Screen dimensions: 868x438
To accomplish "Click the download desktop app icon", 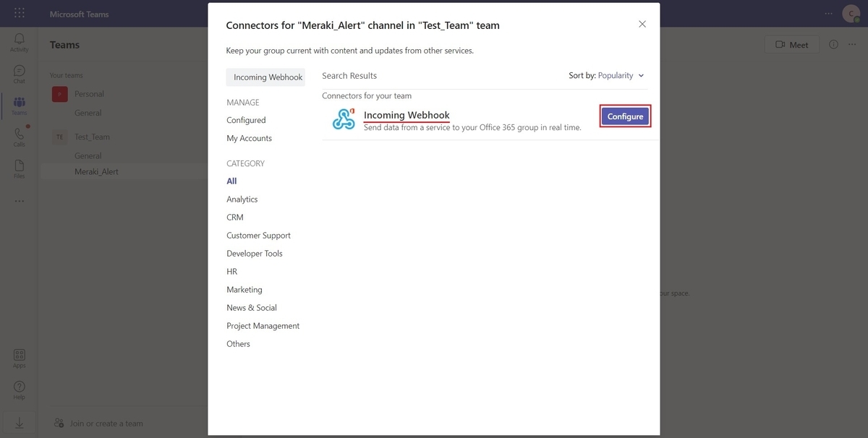I will point(19,424).
